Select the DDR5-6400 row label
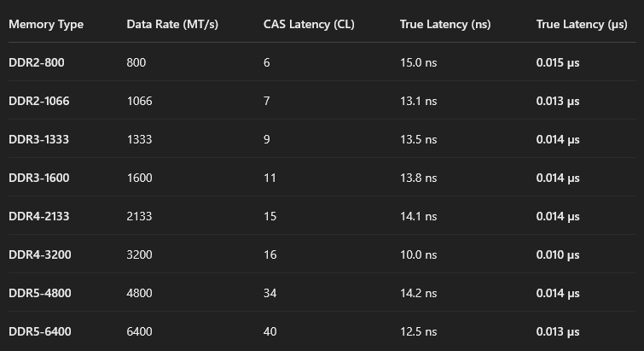 pos(40,331)
